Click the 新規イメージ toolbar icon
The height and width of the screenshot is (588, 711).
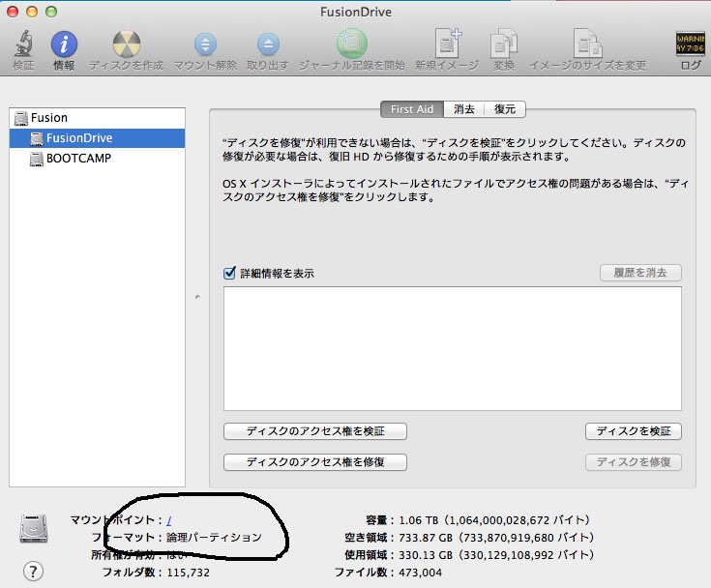click(x=447, y=43)
